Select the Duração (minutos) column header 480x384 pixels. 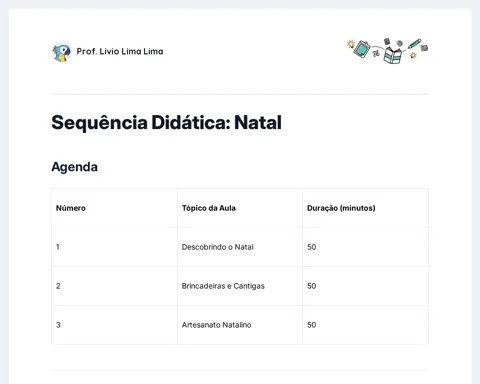(341, 208)
